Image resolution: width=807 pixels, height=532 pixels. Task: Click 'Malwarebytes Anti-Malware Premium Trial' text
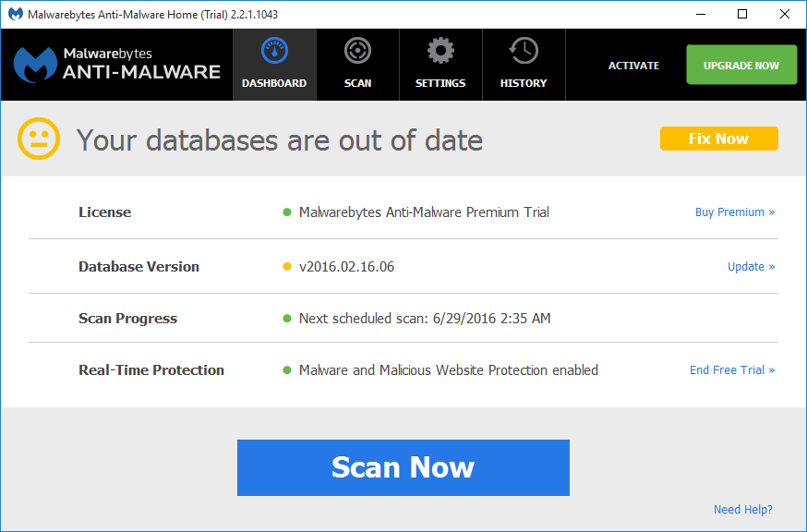424,212
